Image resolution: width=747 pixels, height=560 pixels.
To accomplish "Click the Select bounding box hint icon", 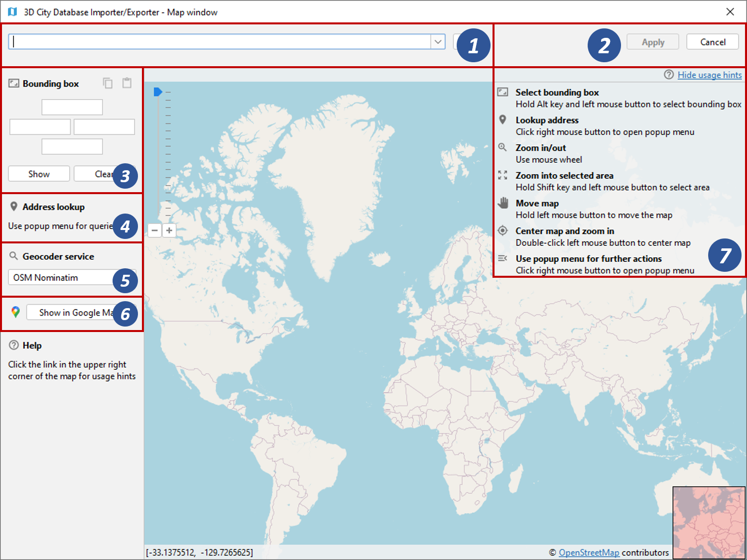I will (x=503, y=92).
